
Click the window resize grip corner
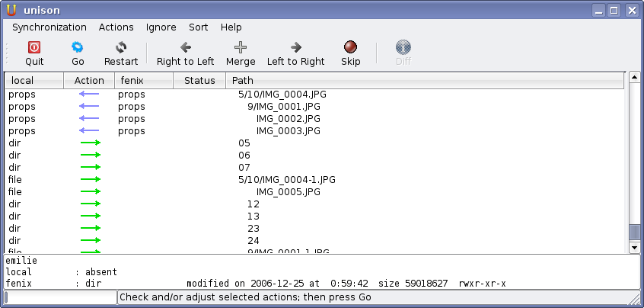pos(634,298)
